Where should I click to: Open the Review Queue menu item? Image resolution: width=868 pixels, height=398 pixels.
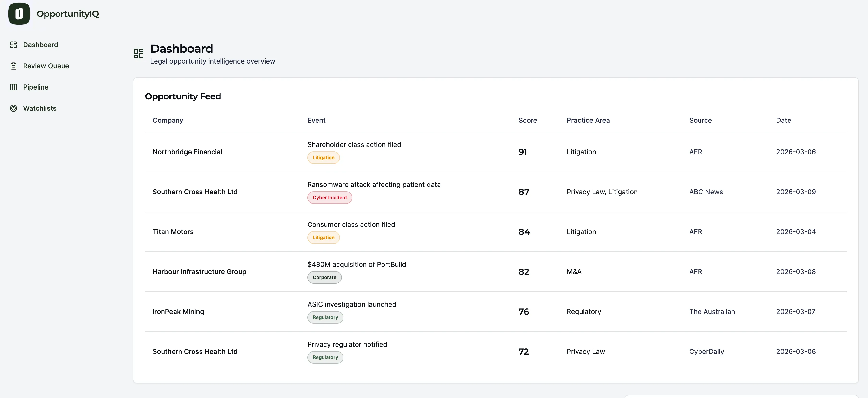pos(46,66)
